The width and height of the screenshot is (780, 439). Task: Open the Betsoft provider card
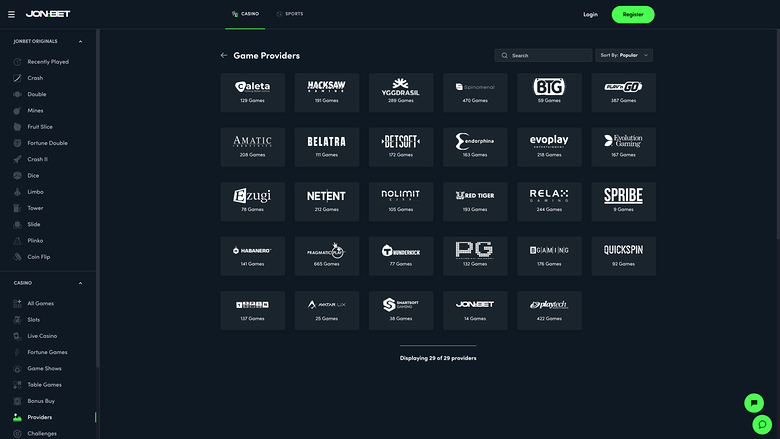pos(400,147)
